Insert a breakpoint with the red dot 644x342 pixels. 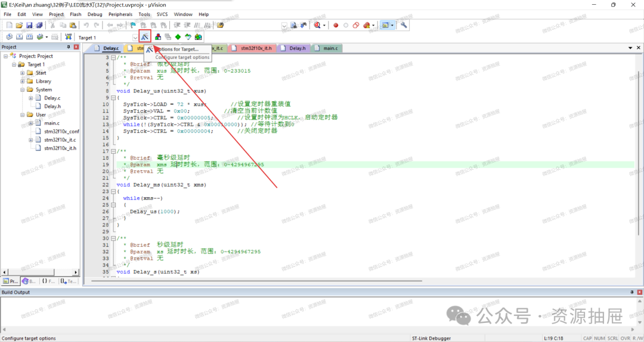(x=336, y=26)
